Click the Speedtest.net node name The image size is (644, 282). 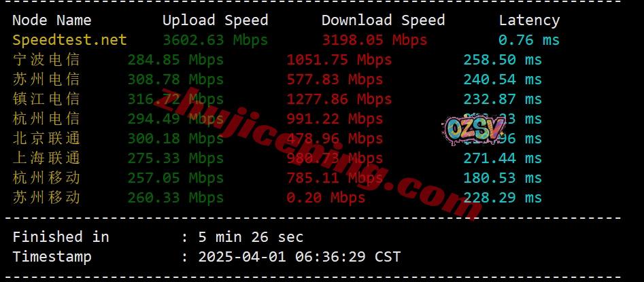(69, 40)
